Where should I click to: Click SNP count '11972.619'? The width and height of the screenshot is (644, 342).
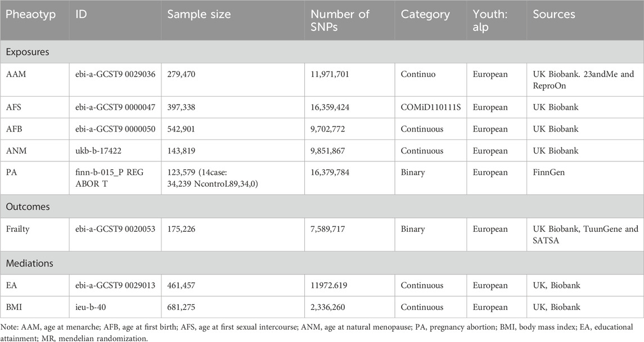(328, 285)
